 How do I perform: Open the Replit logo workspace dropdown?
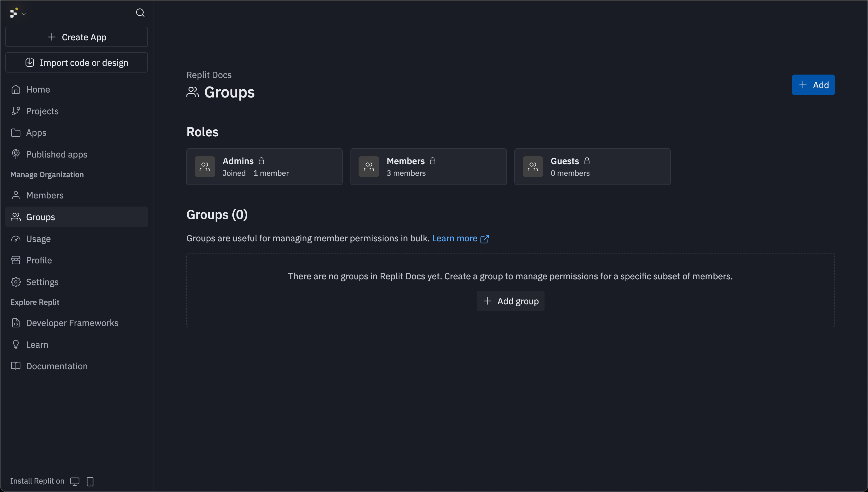click(x=18, y=13)
